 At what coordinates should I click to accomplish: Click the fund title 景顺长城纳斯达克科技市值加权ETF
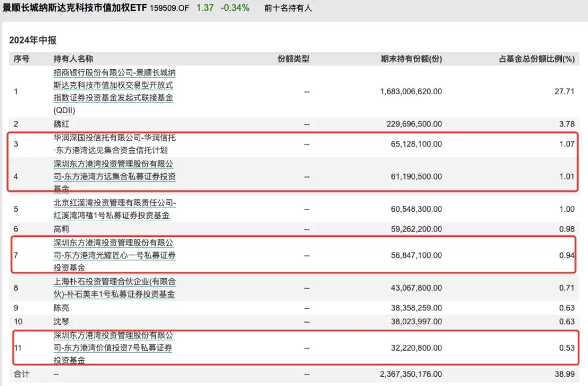coord(74,8)
